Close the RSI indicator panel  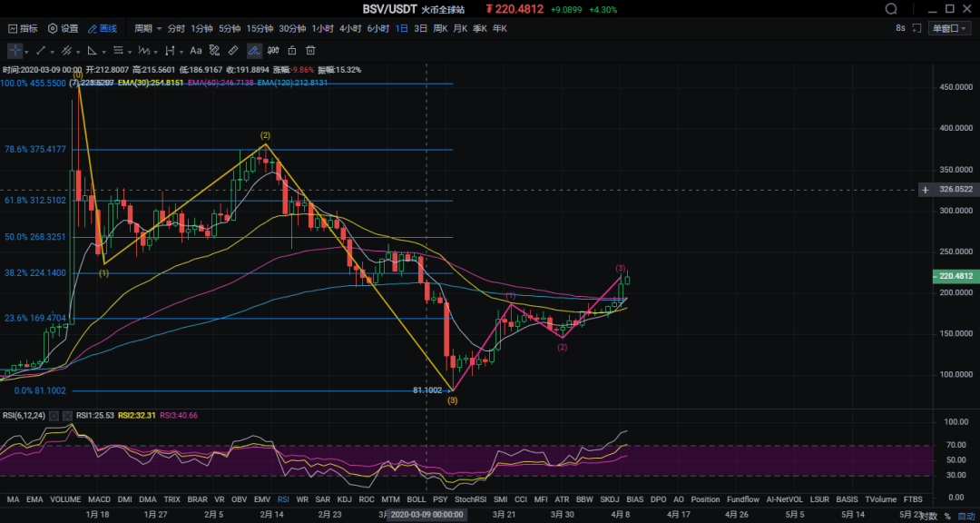pyautogui.click(x=66, y=416)
